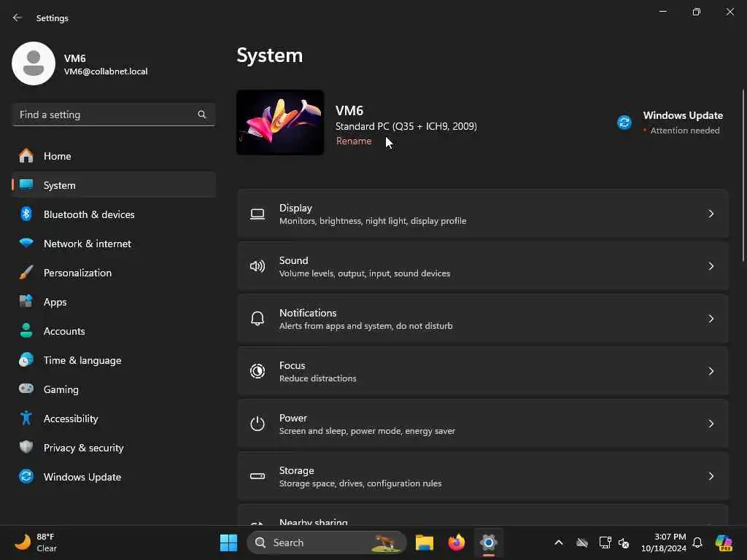Screen dimensions: 747x560
Task: Open Storage space settings row
Action: [483, 475]
